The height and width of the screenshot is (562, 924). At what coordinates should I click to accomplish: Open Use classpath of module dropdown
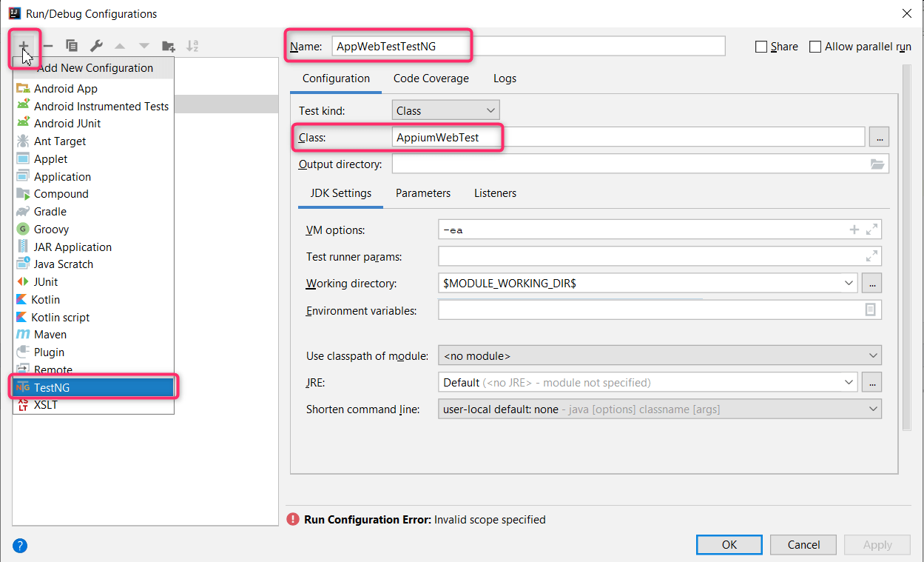(659, 355)
